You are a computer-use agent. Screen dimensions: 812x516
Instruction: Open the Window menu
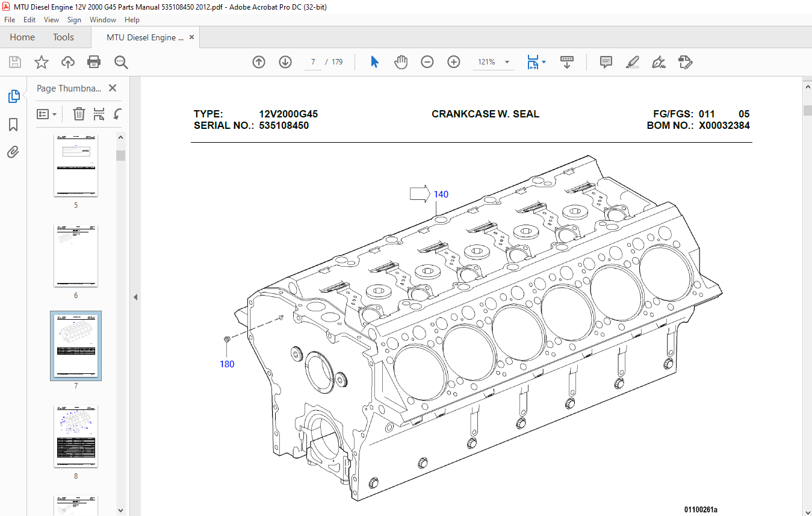(103, 20)
